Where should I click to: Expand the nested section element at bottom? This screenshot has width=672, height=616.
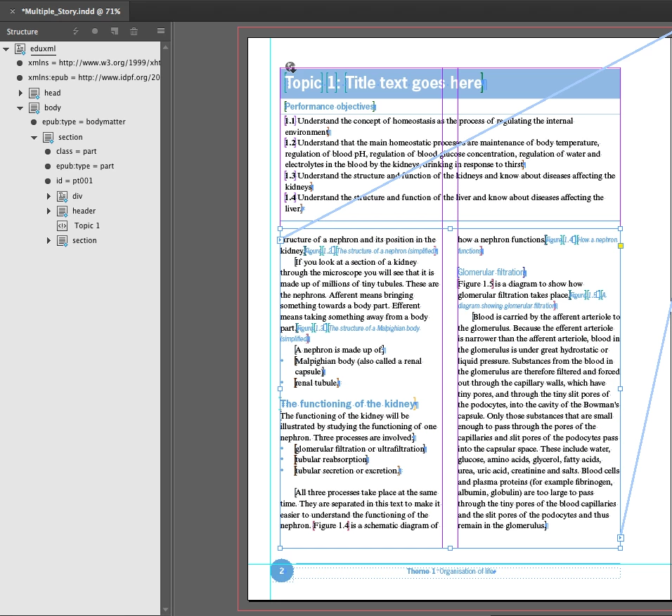coord(49,240)
